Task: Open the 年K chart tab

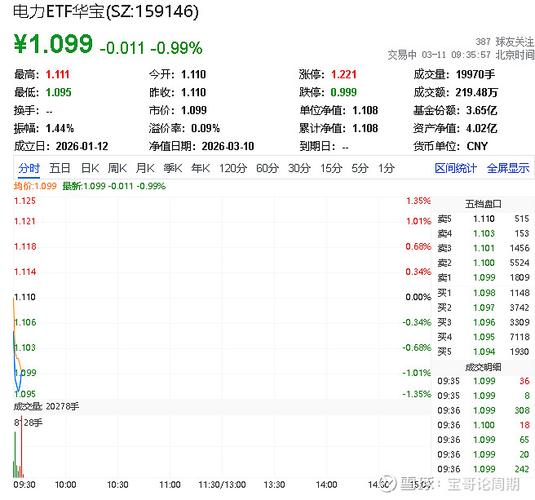Action: [201, 168]
